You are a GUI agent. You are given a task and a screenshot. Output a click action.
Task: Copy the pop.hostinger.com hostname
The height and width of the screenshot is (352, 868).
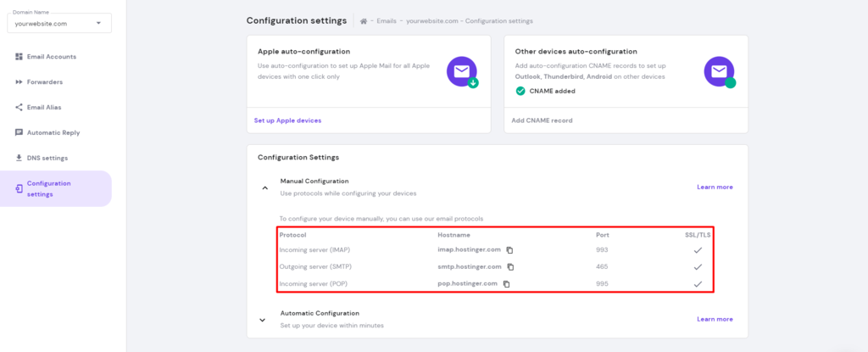[x=506, y=284]
